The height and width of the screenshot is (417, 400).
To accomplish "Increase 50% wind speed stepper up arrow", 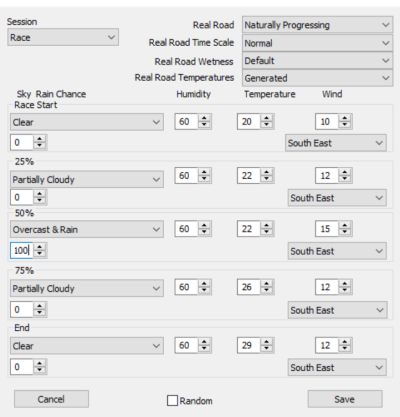I will click(345, 226).
